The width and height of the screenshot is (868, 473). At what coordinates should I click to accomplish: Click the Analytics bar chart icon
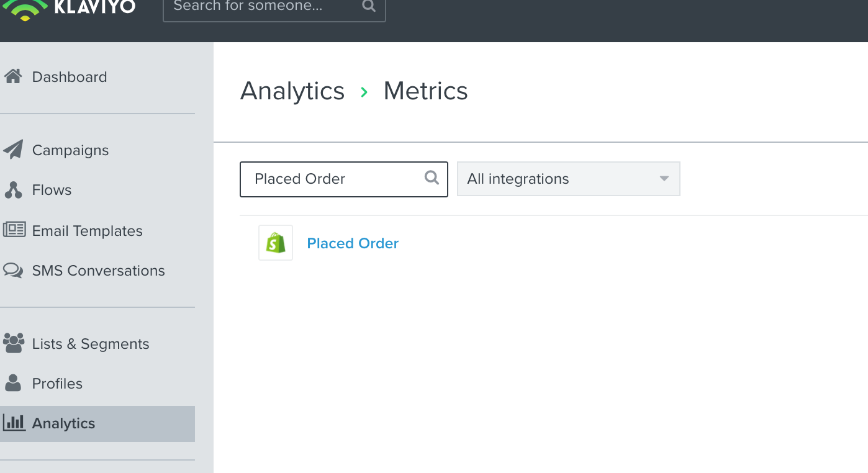14,423
